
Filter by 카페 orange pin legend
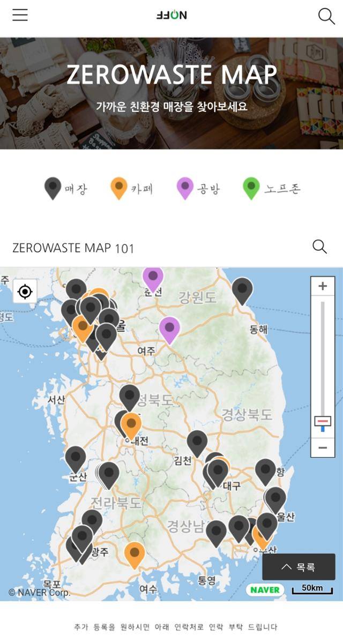pyautogui.click(x=132, y=189)
